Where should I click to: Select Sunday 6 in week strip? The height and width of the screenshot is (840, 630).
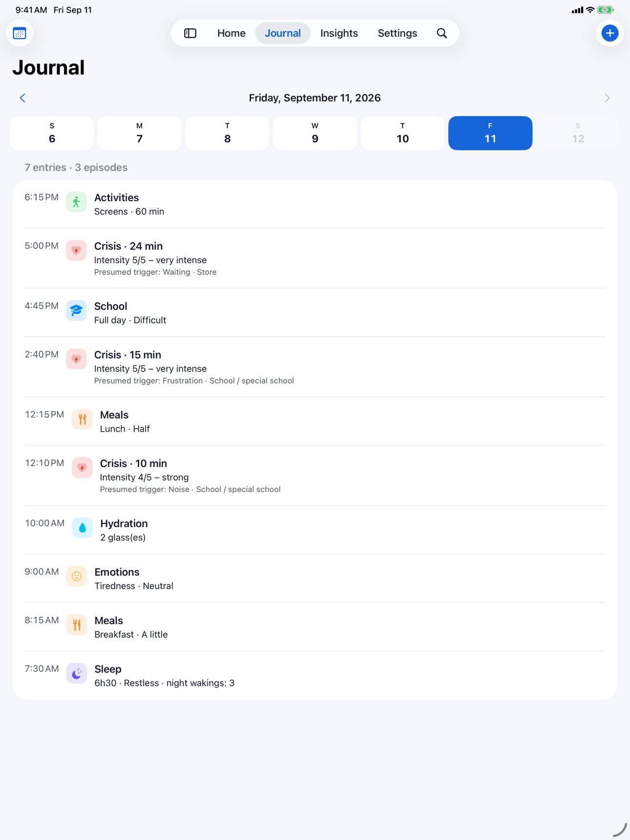coord(52,133)
